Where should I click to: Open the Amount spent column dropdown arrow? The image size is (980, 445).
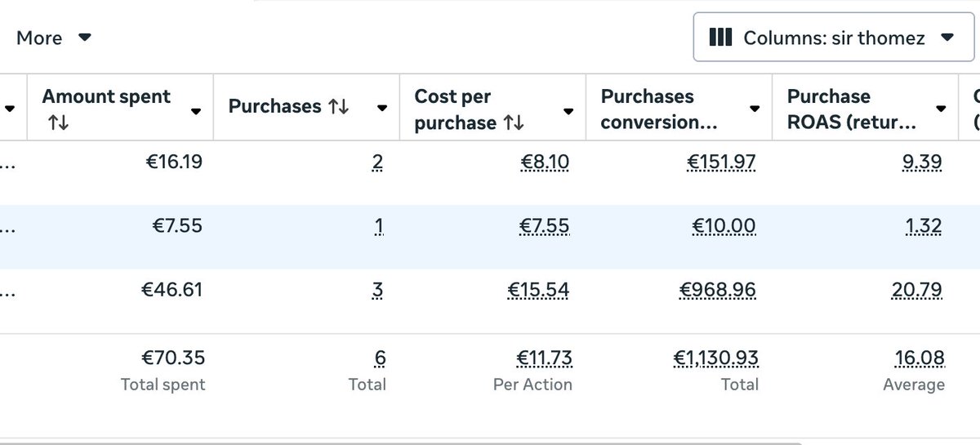coord(196,111)
